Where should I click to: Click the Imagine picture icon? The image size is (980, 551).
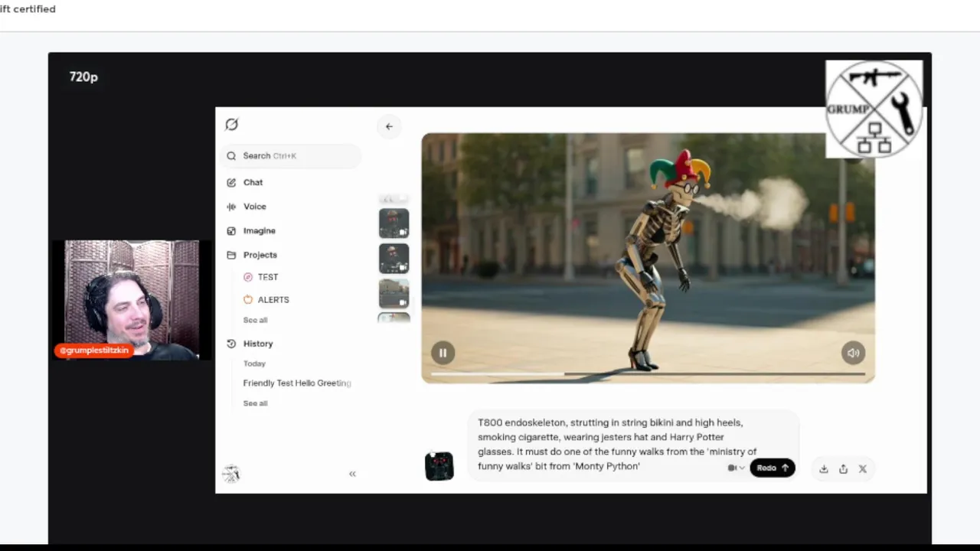(x=231, y=230)
